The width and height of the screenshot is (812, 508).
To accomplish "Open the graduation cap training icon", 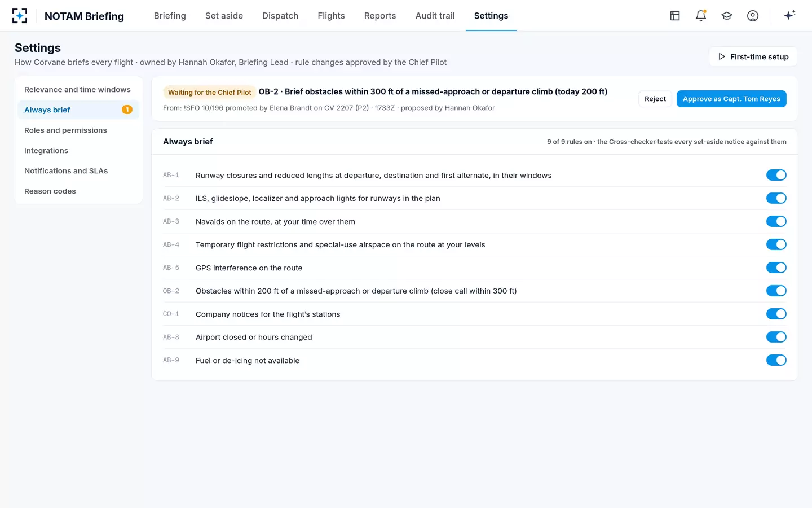I will tap(727, 16).
